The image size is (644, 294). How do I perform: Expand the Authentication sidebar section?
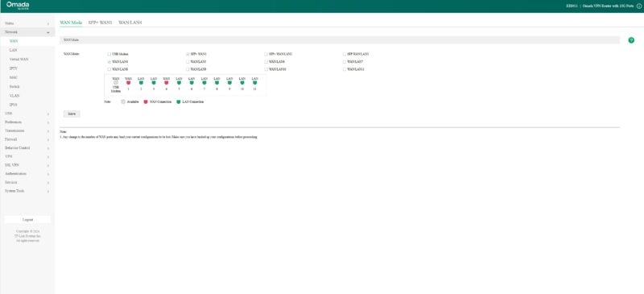tap(27, 173)
